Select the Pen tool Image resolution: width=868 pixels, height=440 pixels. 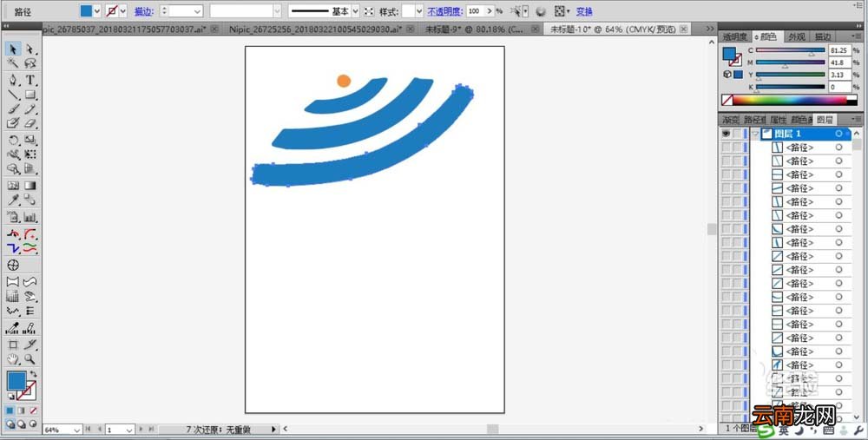click(13, 80)
